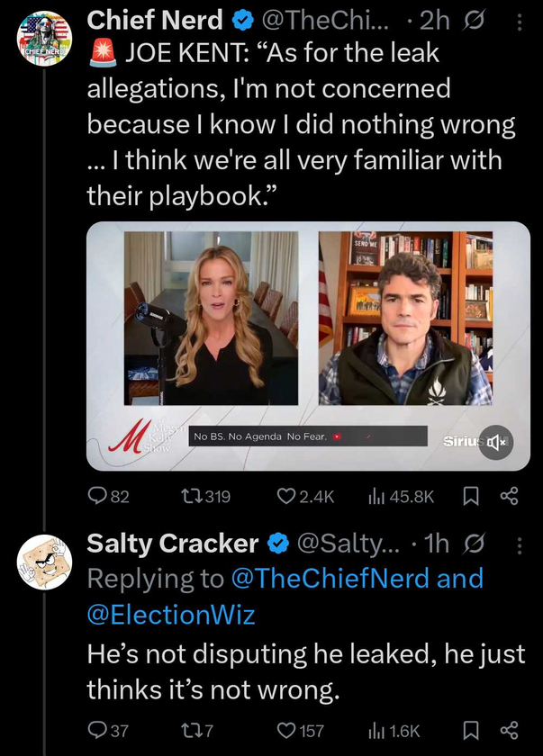The image size is (543, 756).
Task: Open the @ElectionWiz mention link
Action: (x=171, y=615)
